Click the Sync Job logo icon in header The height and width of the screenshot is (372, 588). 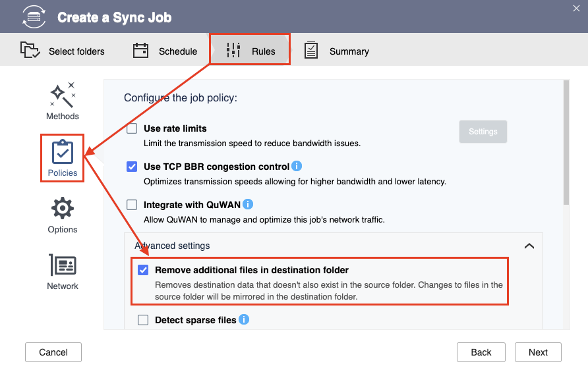click(34, 17)
